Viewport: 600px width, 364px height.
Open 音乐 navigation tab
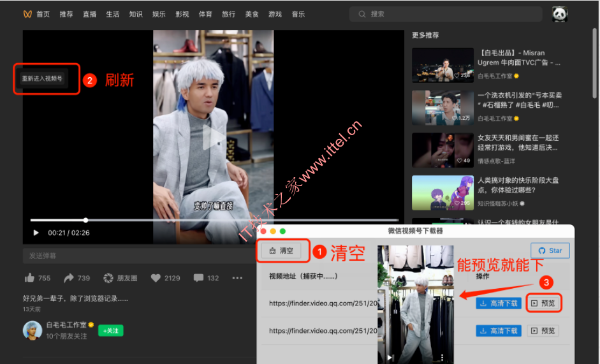tap(298, 14)
